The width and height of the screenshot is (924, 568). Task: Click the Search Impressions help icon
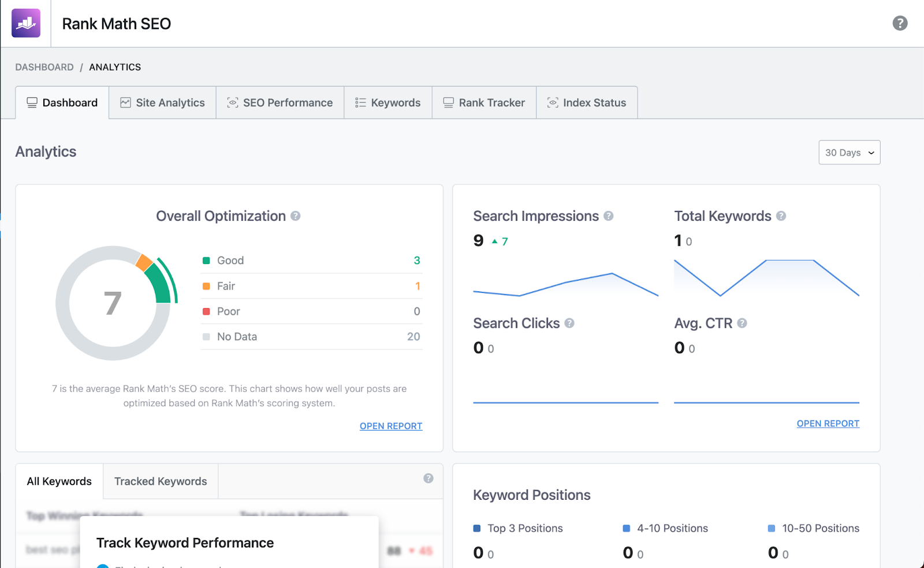608,216
